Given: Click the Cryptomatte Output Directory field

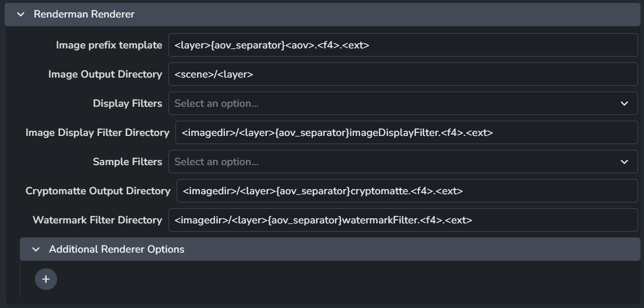Looking at the screenshot, I should click(407, 191).
